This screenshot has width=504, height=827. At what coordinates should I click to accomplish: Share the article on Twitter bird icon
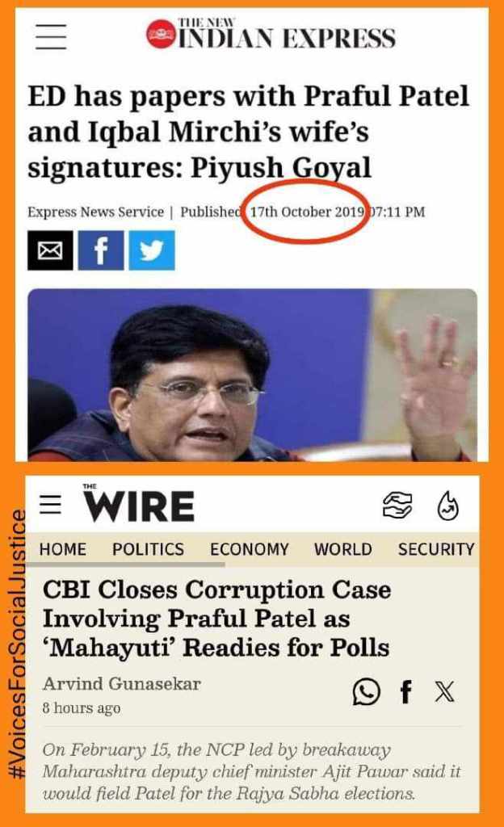tap(152, 250)
